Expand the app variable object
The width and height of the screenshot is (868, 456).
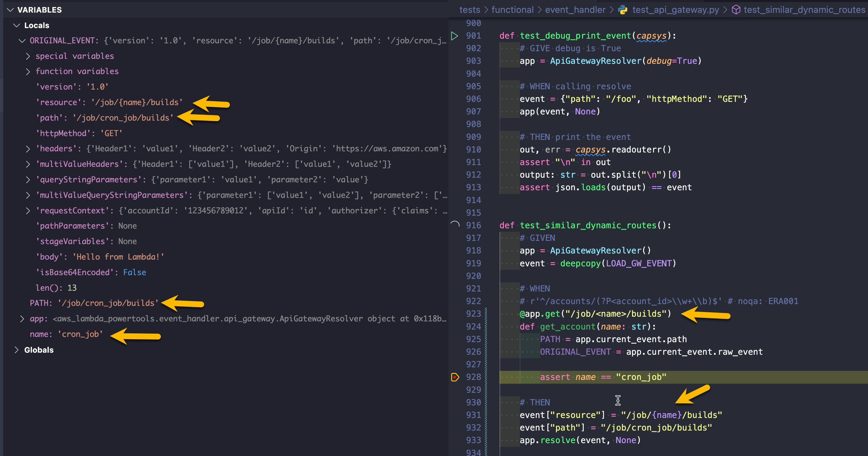tap(22, 318)
